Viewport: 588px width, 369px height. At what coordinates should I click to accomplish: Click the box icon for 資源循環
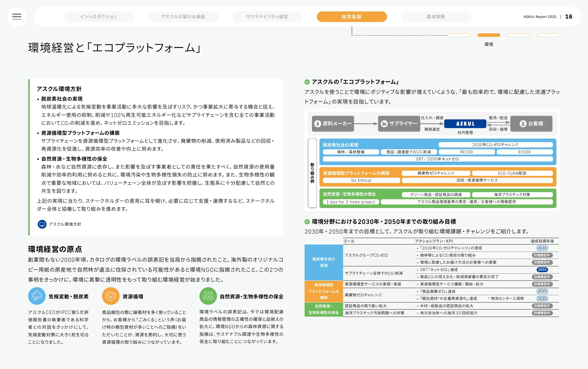click(x=111, y=296)
